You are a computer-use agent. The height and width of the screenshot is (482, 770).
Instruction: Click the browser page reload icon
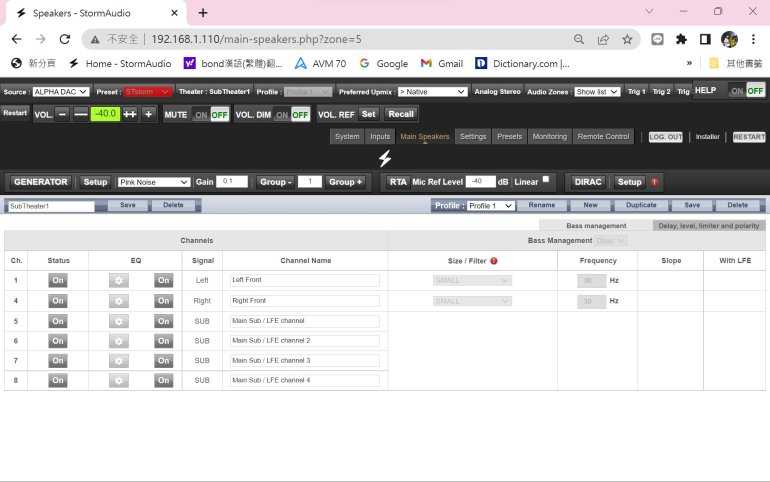coord(66,39)
